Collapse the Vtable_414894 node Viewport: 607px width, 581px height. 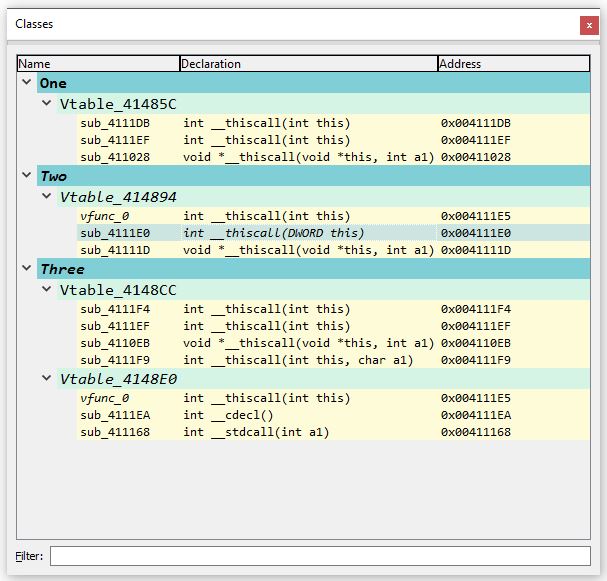point(46,196)
